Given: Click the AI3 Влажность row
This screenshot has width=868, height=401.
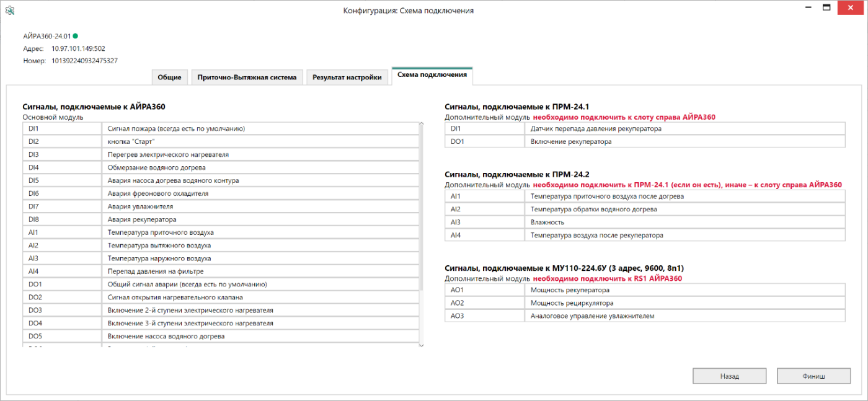Looking at the screenshot, I should click(x=645, y=223).
